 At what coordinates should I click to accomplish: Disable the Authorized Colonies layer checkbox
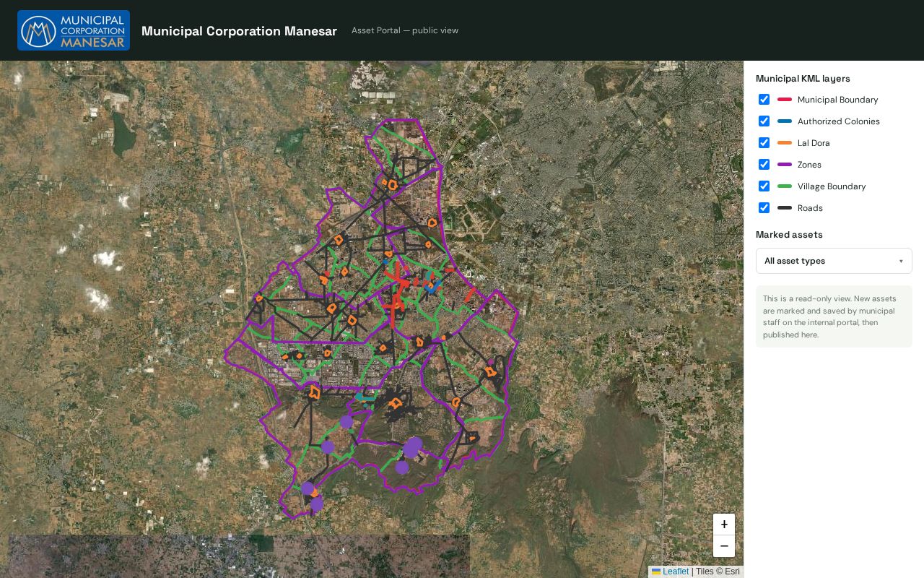coord(764,121)
